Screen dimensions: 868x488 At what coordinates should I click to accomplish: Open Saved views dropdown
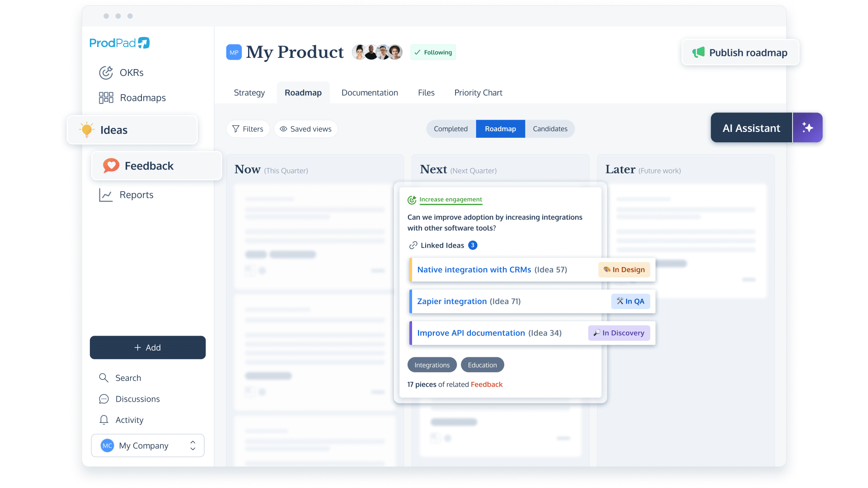(306, 129)
